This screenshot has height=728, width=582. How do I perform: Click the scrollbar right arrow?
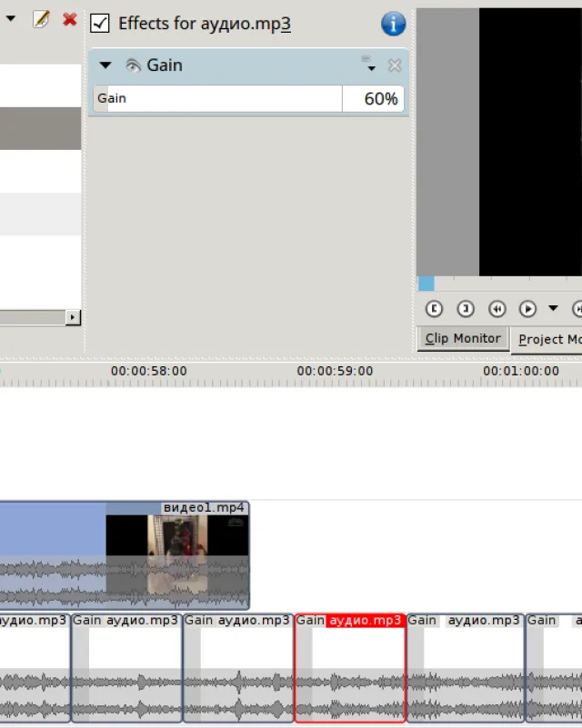point(73,317)
